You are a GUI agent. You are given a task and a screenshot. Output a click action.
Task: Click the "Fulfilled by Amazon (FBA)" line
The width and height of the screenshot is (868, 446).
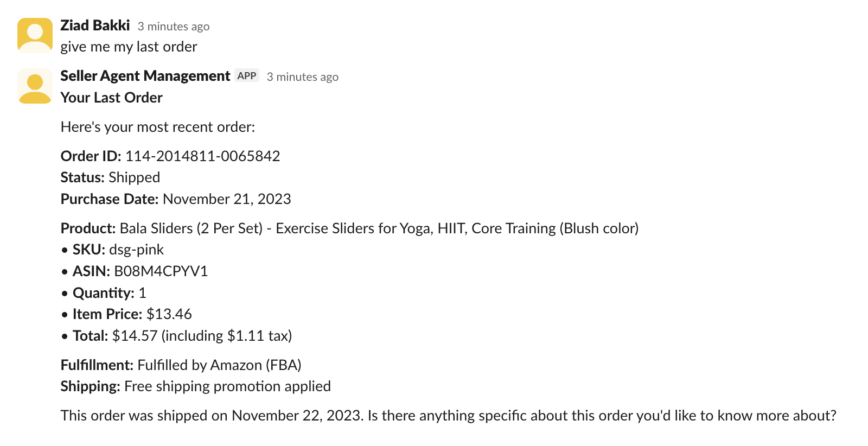click(219, 365)
